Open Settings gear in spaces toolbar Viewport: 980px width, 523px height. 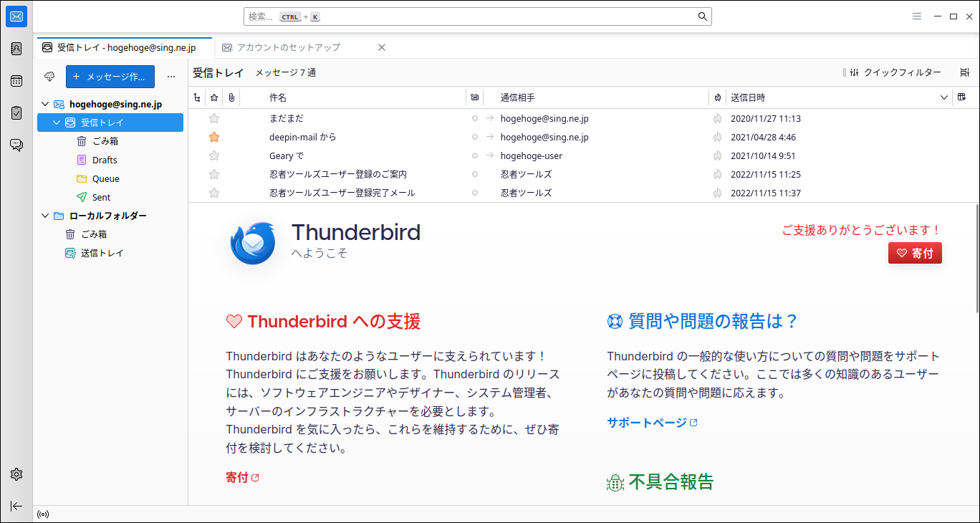(16, 474)
